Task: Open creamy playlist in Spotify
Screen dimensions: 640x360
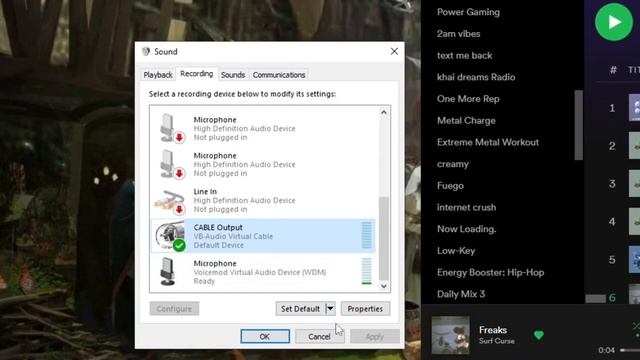Action: (453, 164)
